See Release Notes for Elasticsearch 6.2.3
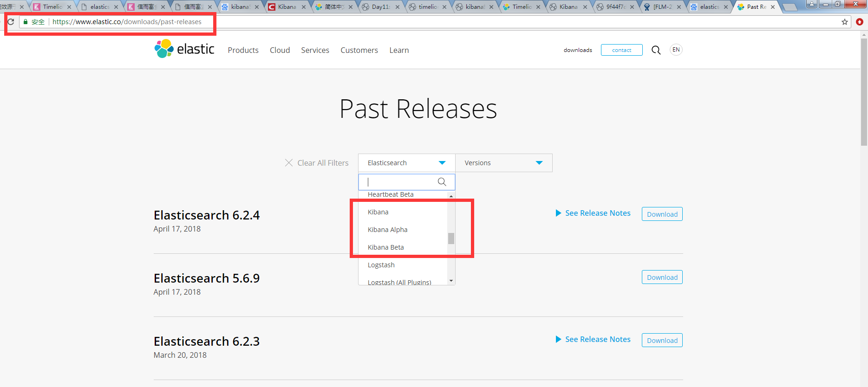The image size is (868, 387). pos(598,339)
